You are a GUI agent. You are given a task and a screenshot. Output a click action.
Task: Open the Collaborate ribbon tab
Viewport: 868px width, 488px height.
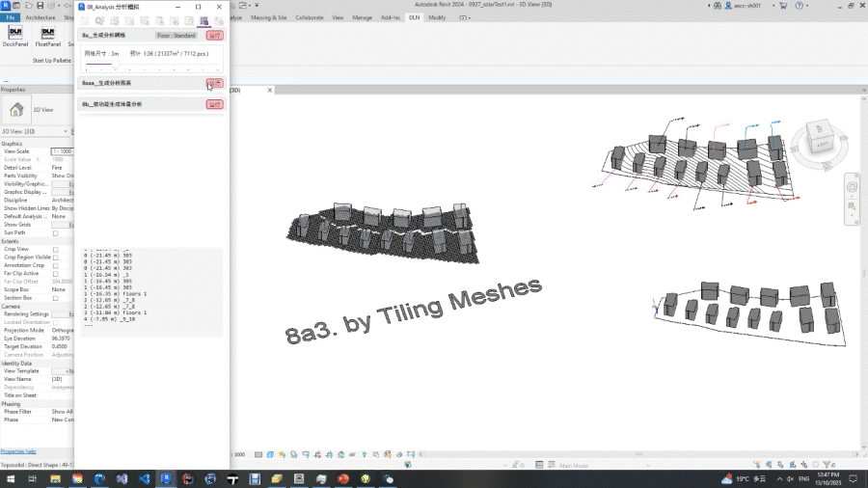[309, 17]
